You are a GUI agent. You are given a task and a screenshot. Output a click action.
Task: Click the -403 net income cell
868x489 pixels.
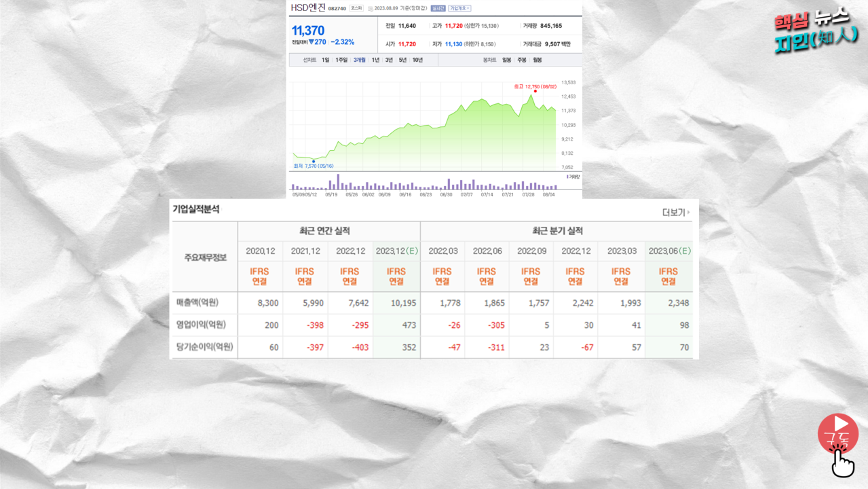pyautogui.click(x=360, y=348)
